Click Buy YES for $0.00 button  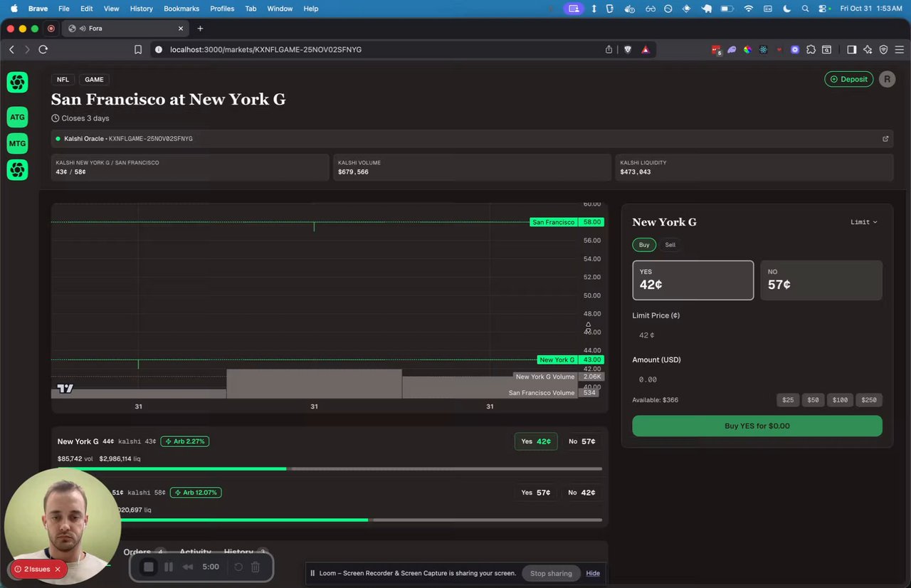[x=757, y=426]
